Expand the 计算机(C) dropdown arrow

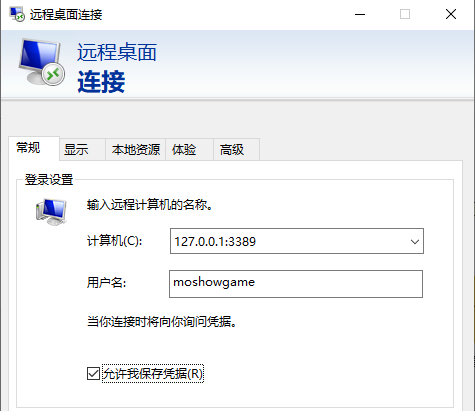click(x=415, y=241)
